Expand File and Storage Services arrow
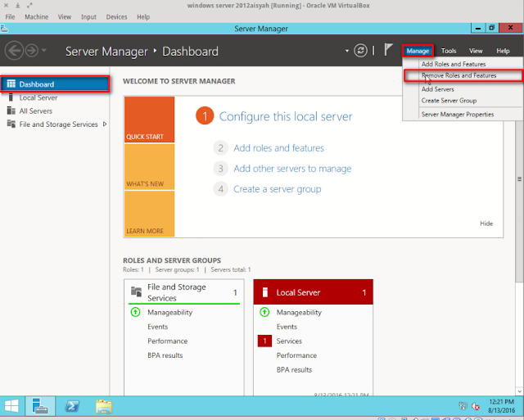The height and width of the screenshot is (420, 524). tap(105, 124)
